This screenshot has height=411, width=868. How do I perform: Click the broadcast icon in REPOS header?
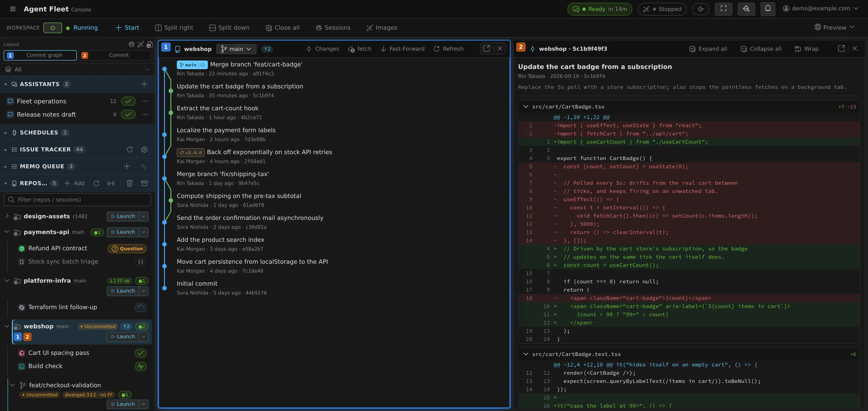pyautogui.click(x=111, y=183)
